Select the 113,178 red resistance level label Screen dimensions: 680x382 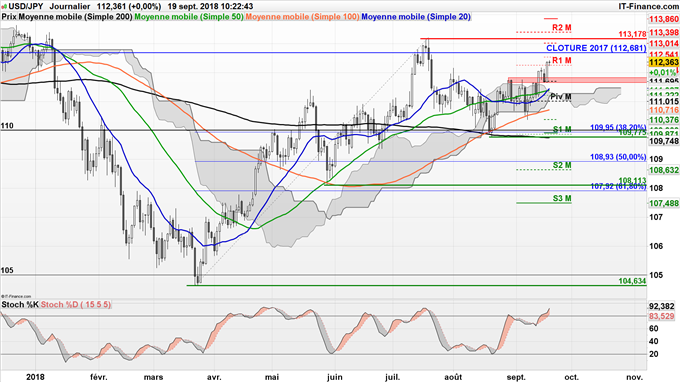coord(632,34)
